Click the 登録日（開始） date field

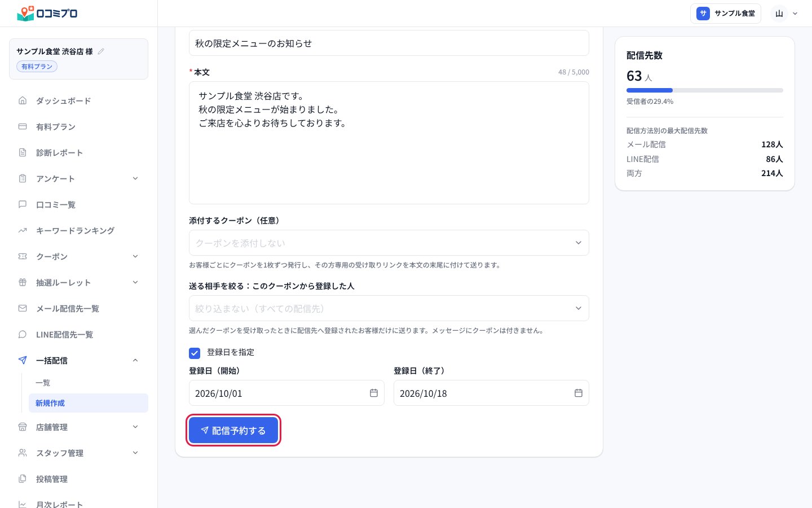pos(286,393)
